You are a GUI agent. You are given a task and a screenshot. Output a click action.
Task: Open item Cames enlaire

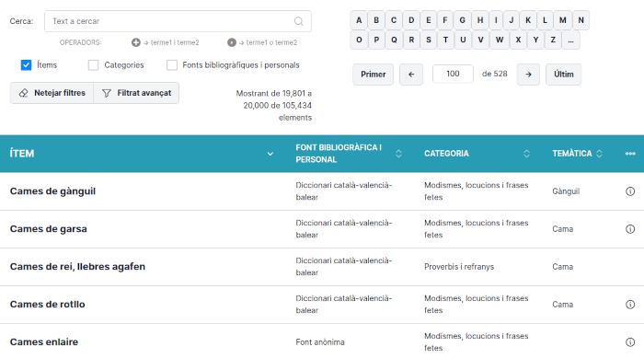(x=44, y=342)
